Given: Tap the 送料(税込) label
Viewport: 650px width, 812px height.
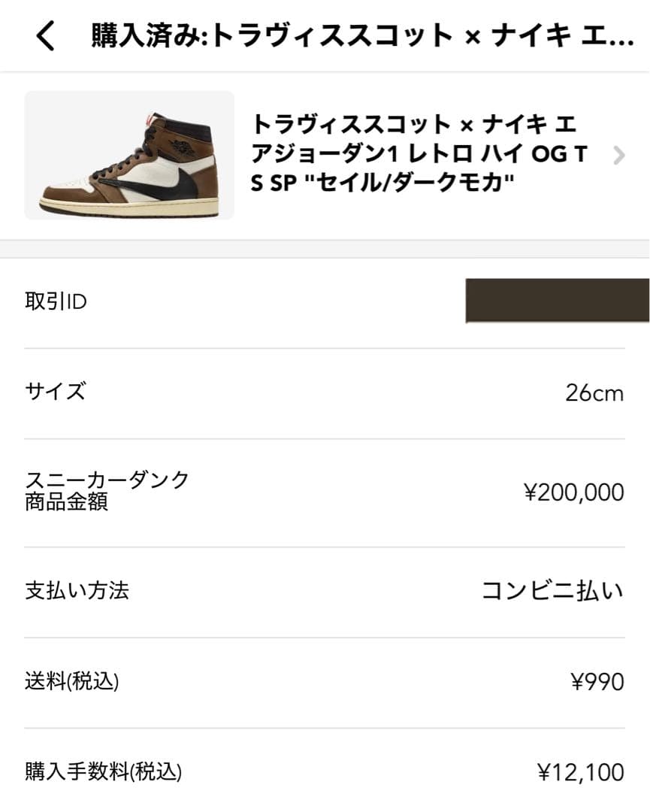Looking at the screenshot, I should 72,681.
